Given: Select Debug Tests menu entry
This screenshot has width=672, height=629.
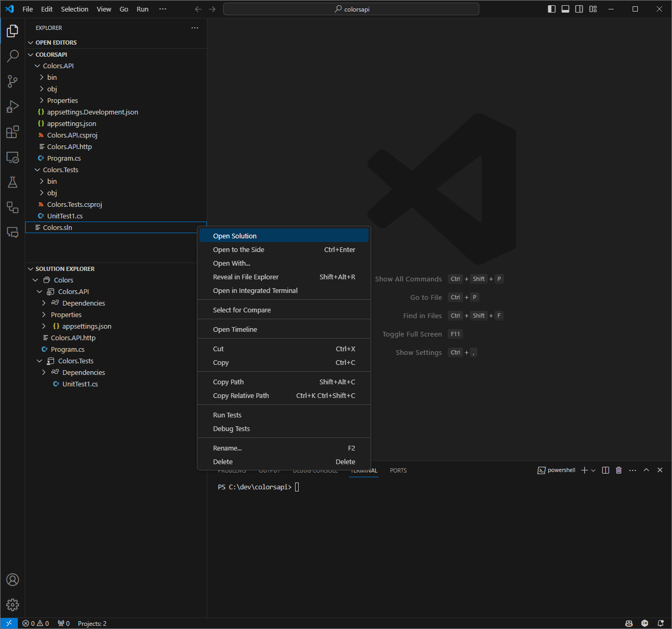Looking at the screenshot, I should [284, 429].
